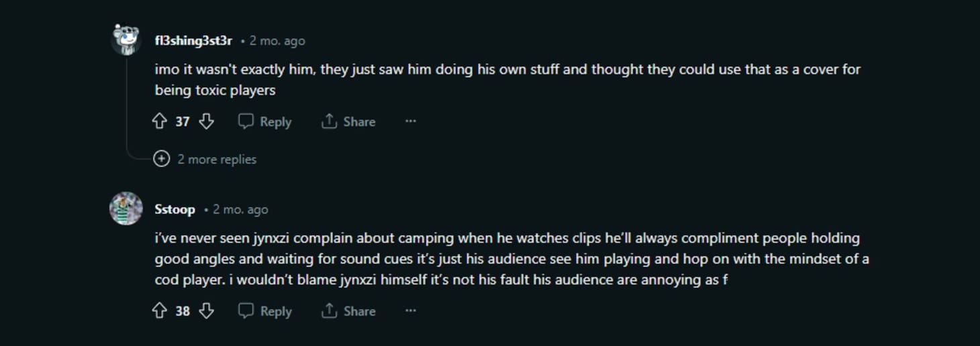Click the plus icon beside 2 more replies

pos(161,159)
